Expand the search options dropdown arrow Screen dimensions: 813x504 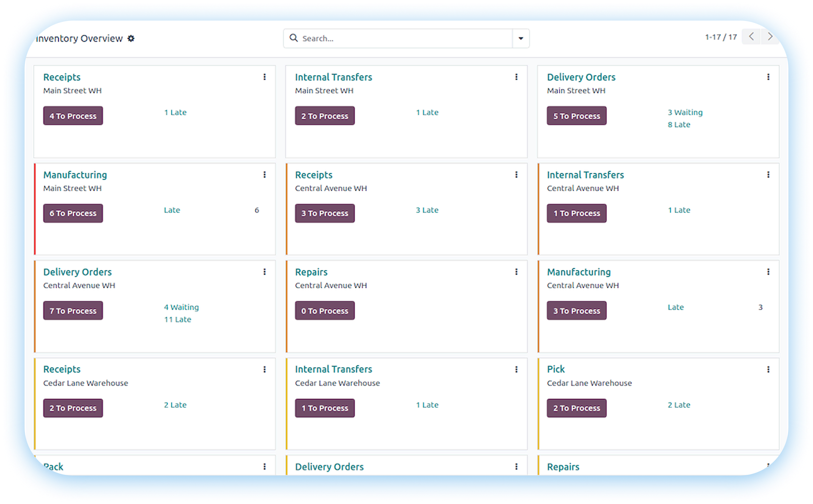[x=521, y=39]
